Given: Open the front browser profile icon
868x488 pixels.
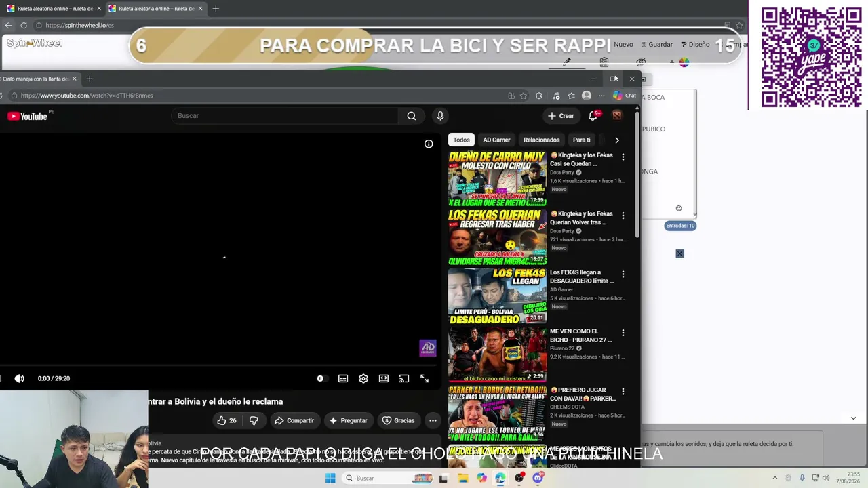Looking at the screenshot, I should pos(587,96).
